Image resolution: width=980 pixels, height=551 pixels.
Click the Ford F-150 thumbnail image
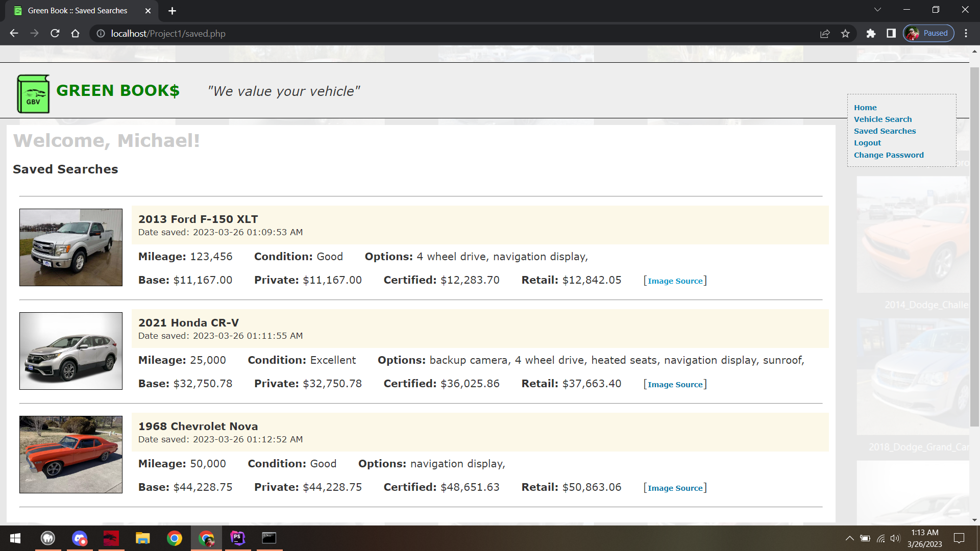coord(71,247)
